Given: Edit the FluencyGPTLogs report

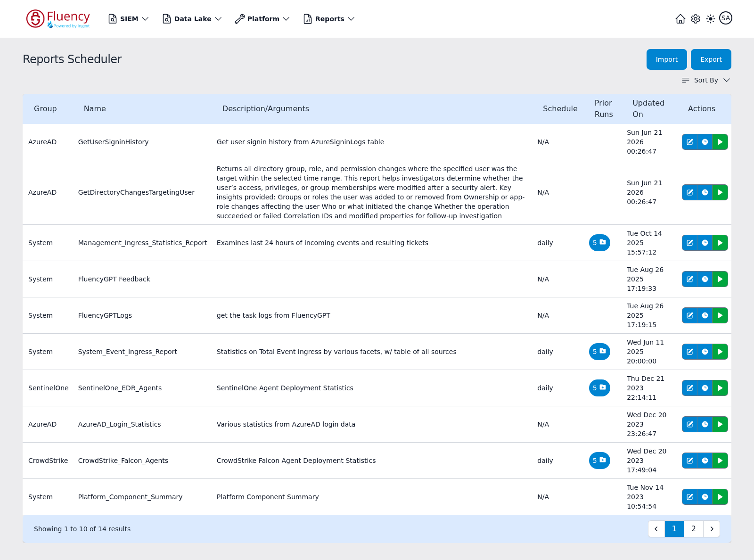Looking at the screenshot, I should coord(690,315).
